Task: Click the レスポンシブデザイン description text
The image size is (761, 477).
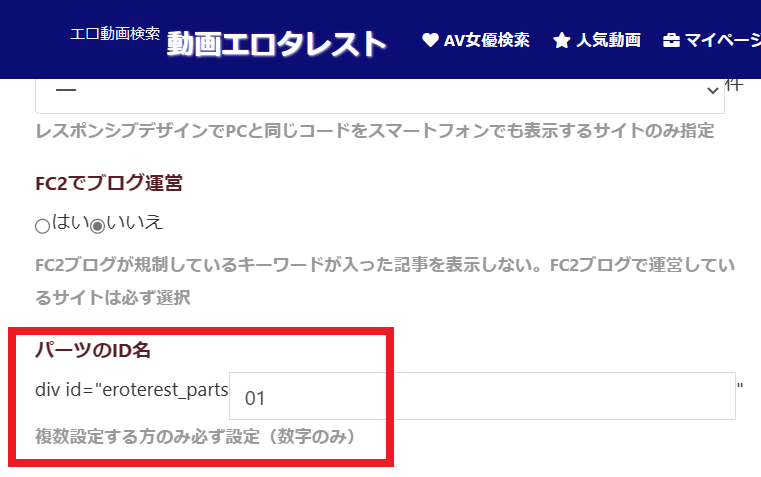Action: tap(373, 133)
